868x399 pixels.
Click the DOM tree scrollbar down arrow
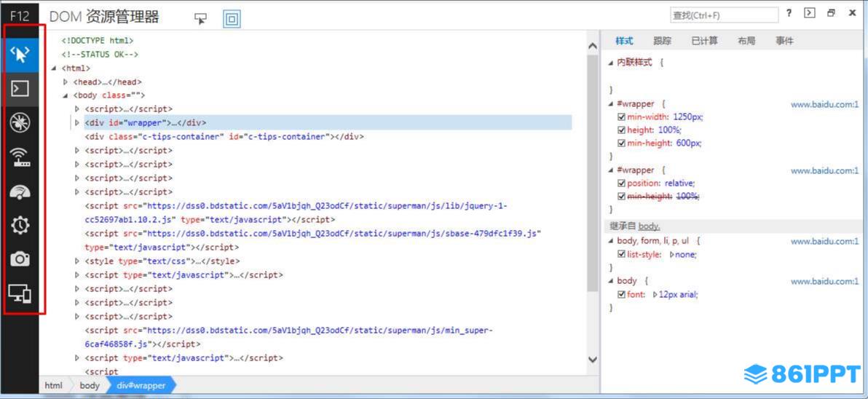point(592,360)
